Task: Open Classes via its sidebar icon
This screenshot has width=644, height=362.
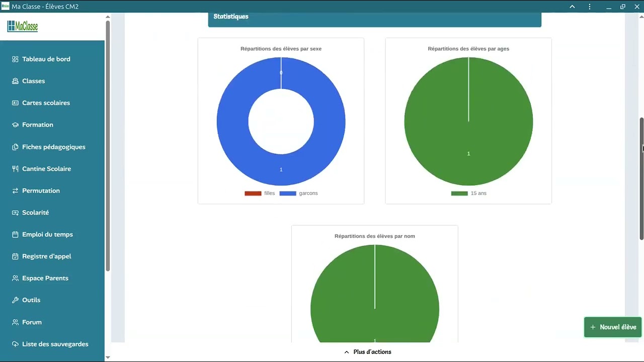Action: 15,81
